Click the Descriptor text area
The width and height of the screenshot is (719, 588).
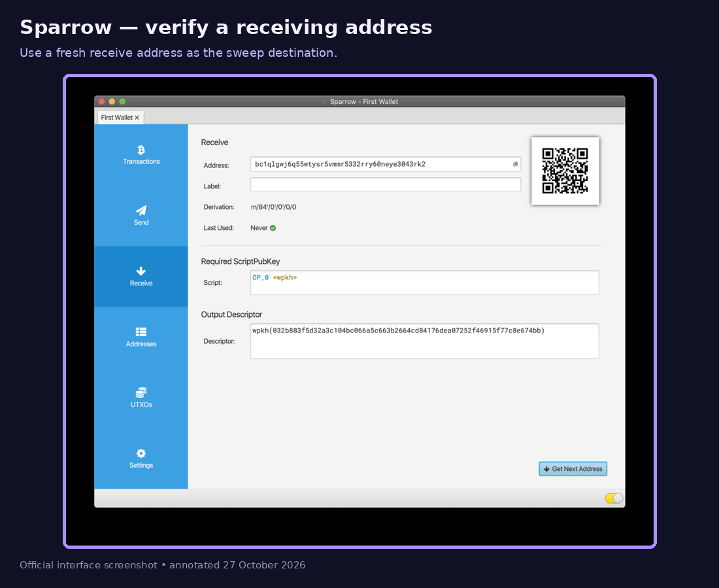425,341
